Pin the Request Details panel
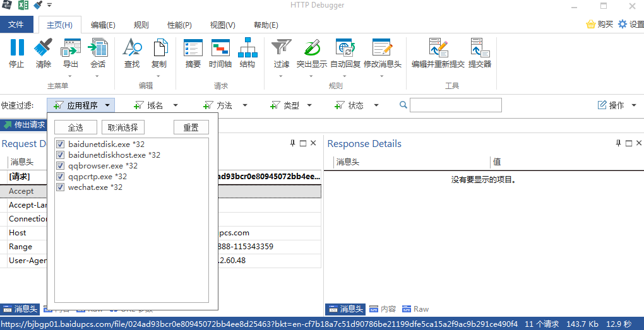Screen dimensions: 644x330 click(292, 143)
